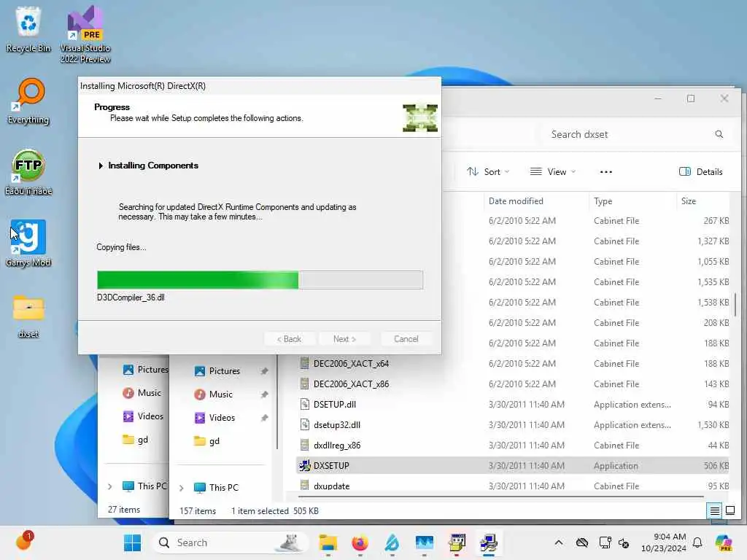The width and height of the screenshot is (747, 560).
Task: Launch the Everything search shortcut
Action: click(28, 101)
